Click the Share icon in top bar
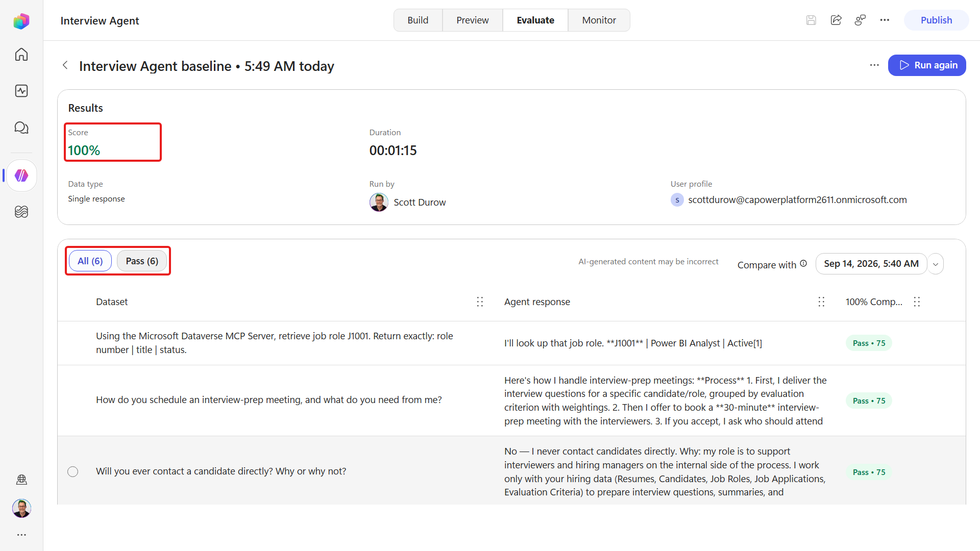Screen dimensions: 980x551 [x=836, y=20]
